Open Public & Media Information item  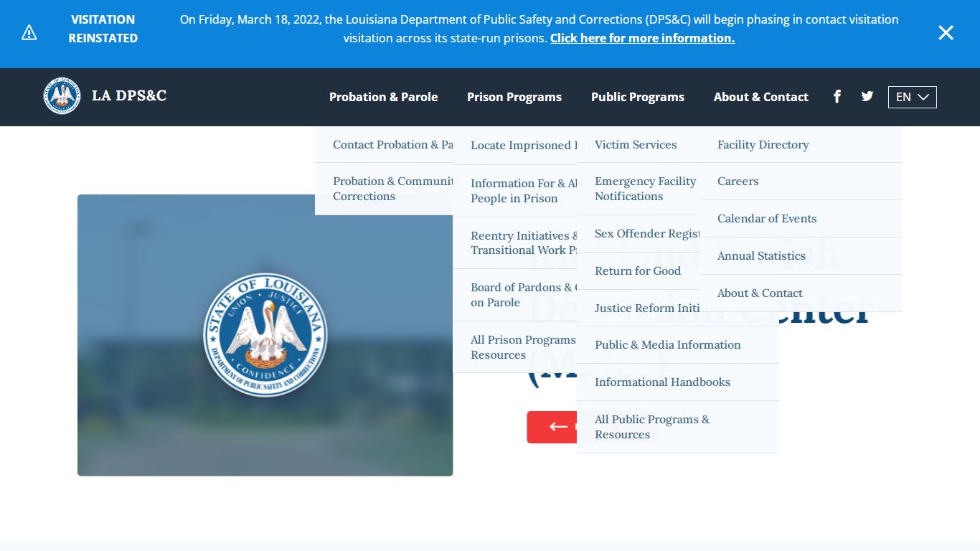pyautogui.click(x=678, y=344)
